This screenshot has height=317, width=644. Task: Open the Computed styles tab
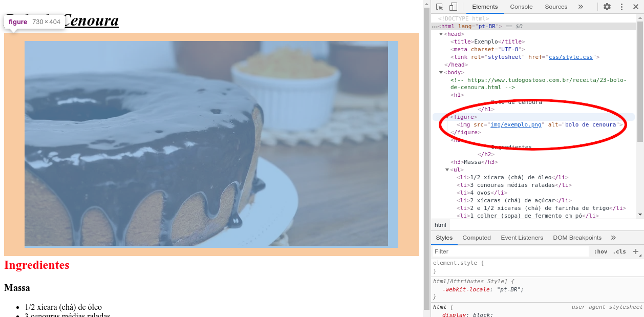click(x=476, y=238)
